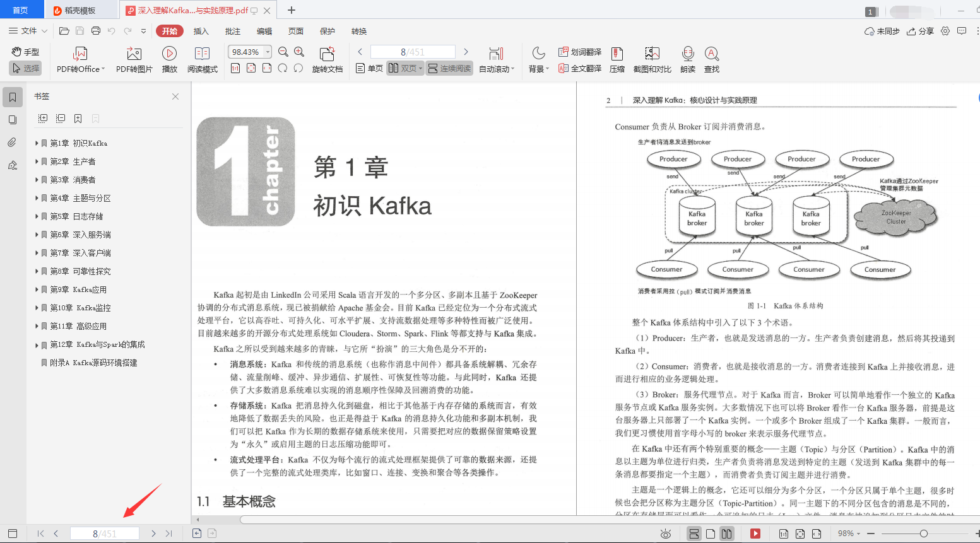
Task: Enable word selection translation (划词翻译)
Action: pos(580,52)
